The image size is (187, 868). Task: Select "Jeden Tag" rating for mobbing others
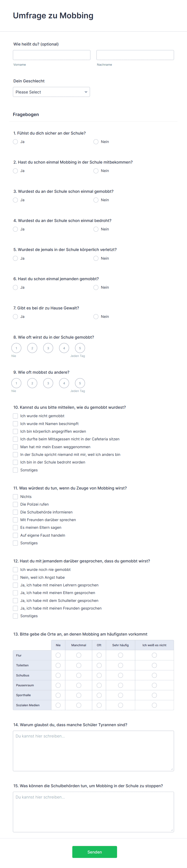click(x=80, y=383)
